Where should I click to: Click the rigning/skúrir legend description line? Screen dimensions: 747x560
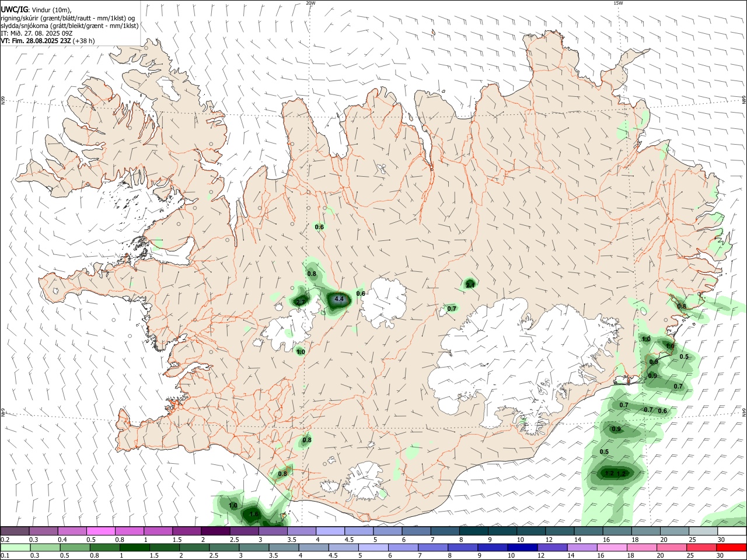[x=68, y=18]
